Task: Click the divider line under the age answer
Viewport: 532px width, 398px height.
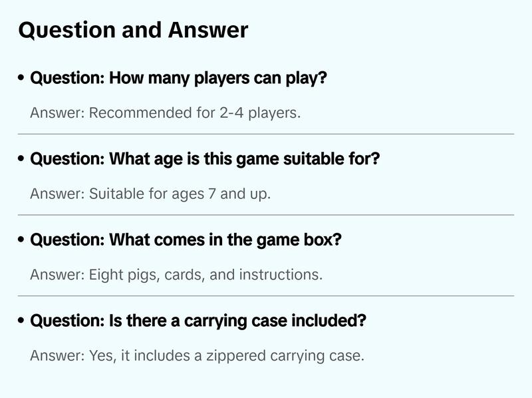Action: (x=266, y=215)
